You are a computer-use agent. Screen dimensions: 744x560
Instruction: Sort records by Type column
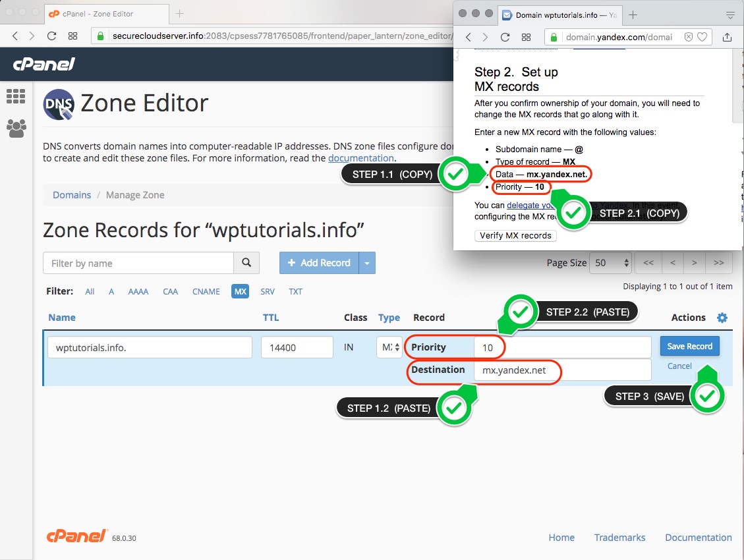[x=389, y=318]
